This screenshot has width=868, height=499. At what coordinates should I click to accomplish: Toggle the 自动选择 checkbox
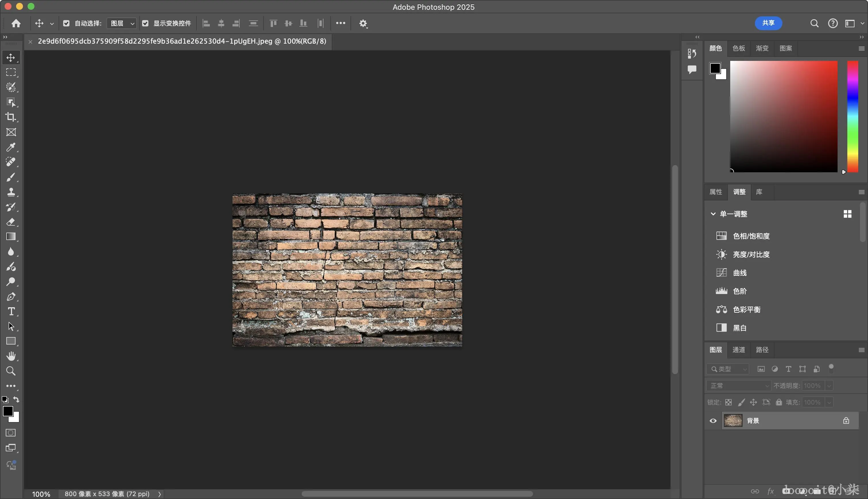point(67,23)
